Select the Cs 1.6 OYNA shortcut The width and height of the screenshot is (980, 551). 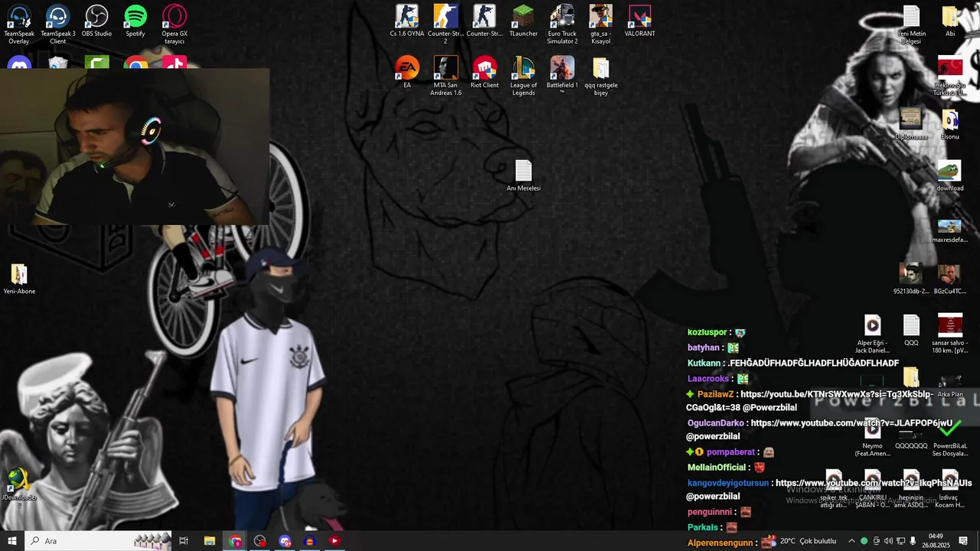tap(407, 21)
